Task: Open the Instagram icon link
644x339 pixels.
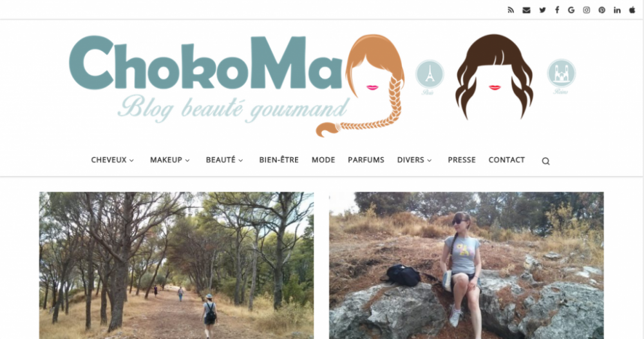Action: [587, 10]
